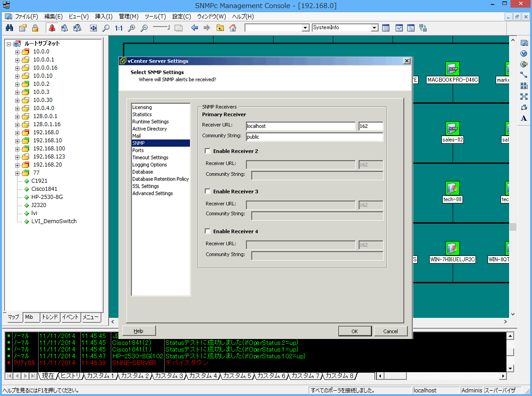
Task: Click the Cancel button in vCenter dialog
Action: [x=391, y=331]
